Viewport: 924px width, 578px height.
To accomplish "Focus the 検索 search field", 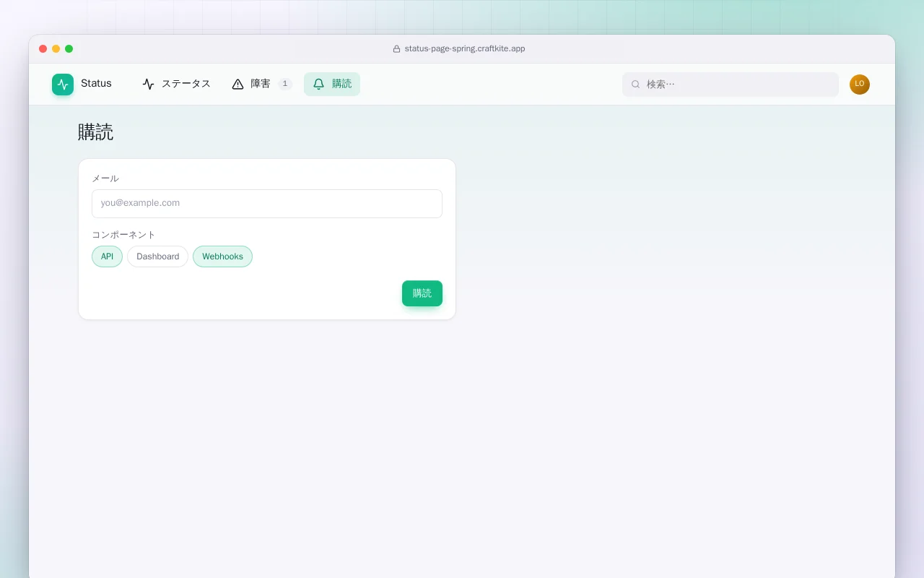I will (731, 85).
